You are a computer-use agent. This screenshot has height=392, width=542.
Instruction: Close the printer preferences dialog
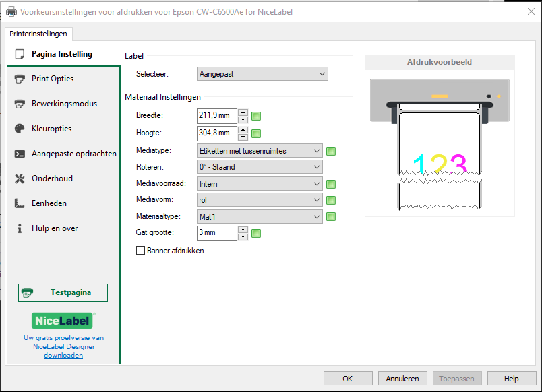pos(531,11)
